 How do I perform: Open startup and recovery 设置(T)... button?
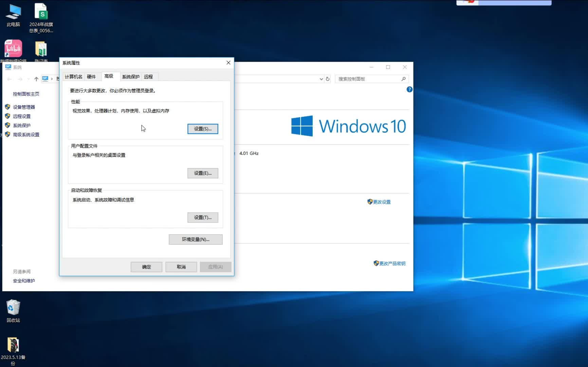click(x=203, y=217)
